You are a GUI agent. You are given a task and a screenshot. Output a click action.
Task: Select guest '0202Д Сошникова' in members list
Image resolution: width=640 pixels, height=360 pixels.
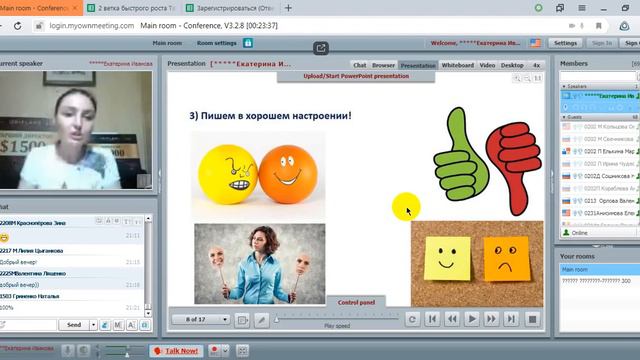pos(599,176)
